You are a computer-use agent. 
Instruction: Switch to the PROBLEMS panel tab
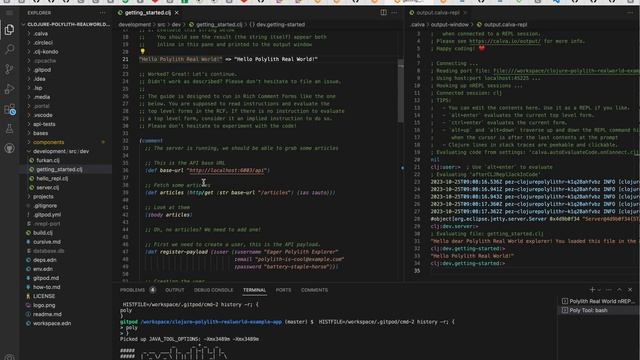[132, 290]
